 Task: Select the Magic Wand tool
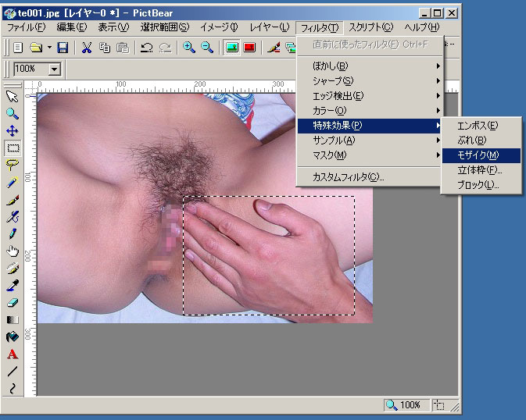tap(13, 183)
